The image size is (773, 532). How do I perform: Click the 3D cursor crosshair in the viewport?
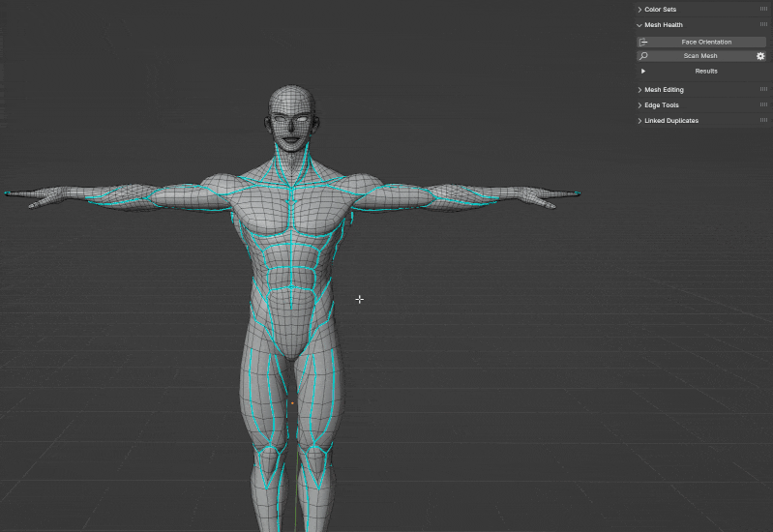click(x=359, y=299)
